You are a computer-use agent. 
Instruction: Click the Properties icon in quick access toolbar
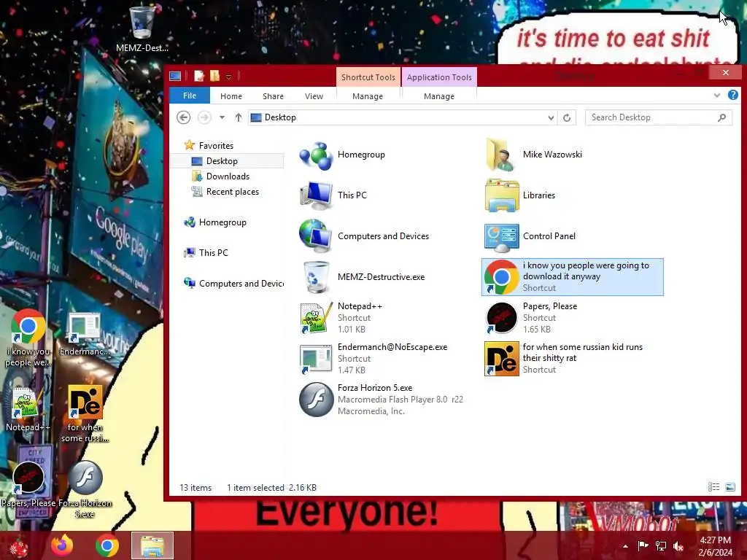click(x=199, y=76)
